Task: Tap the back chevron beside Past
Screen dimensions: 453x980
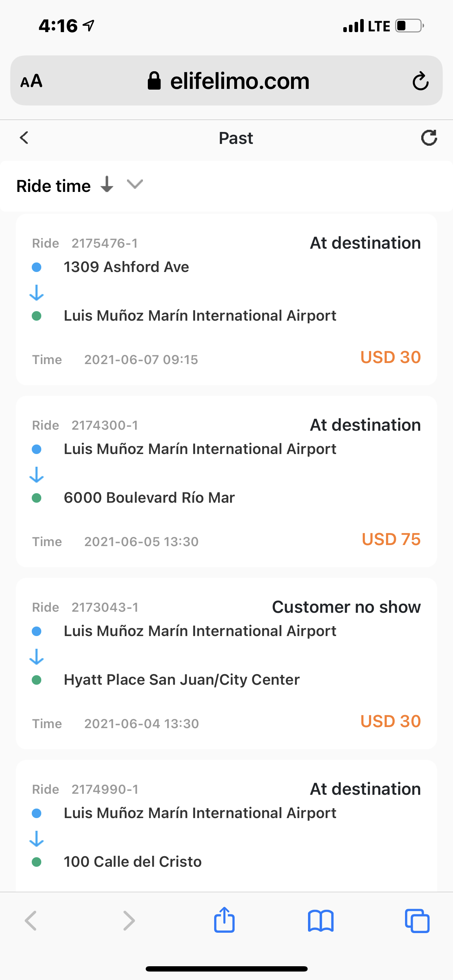Action: tap(24, 138)
